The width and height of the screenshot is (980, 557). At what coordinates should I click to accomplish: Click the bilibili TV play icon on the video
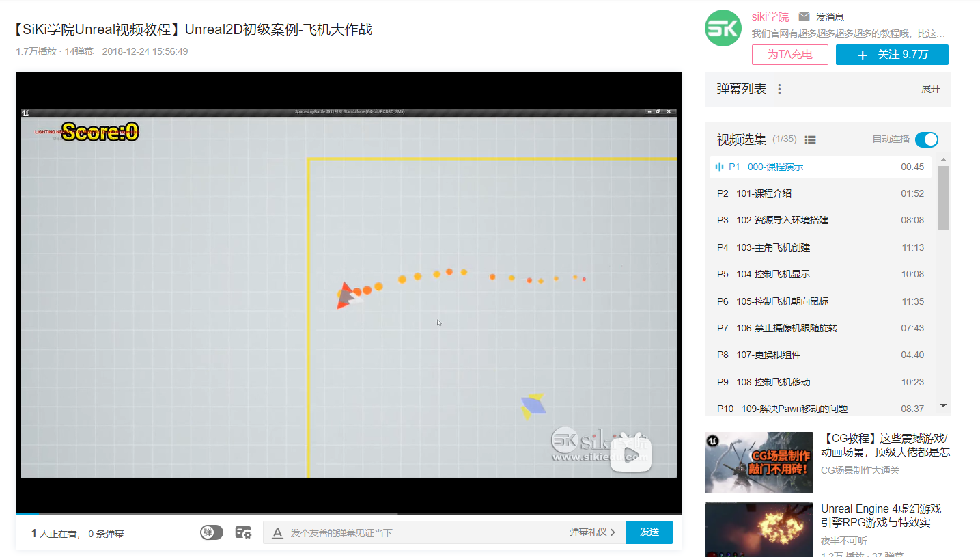(631, 453)
